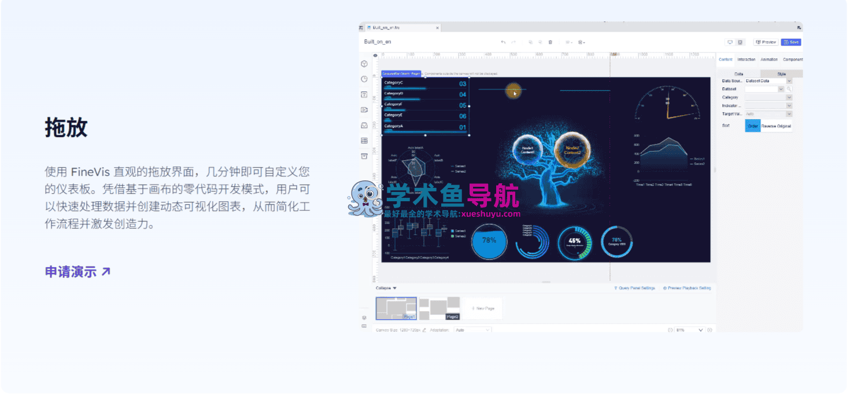Click the CategoryC row in the bar chart
Viewport: 868px width, 399px height.
click(425, 84)
